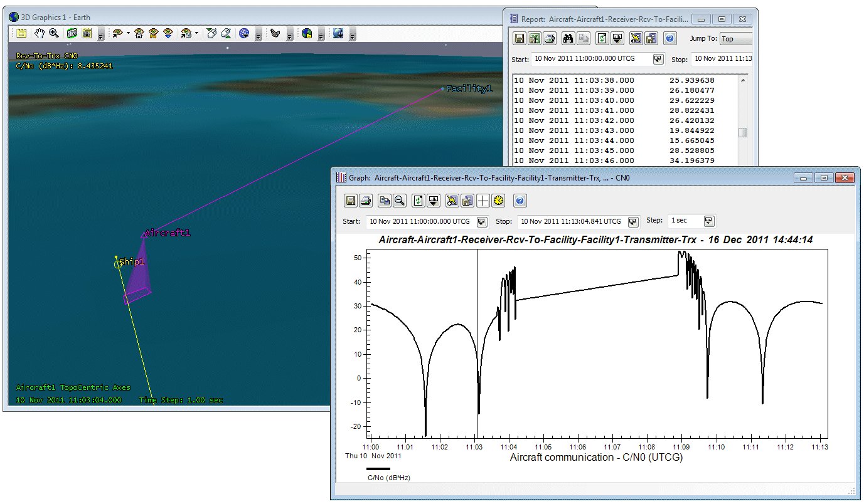Click the home view icon in 3D toolbar
This screenshot has height=504, width=864.
coord(139,34)
